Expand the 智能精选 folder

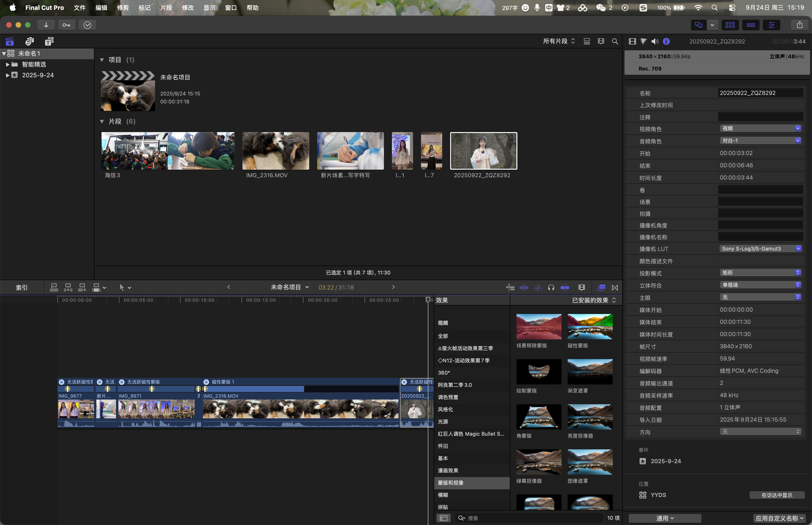pos(8,64)
